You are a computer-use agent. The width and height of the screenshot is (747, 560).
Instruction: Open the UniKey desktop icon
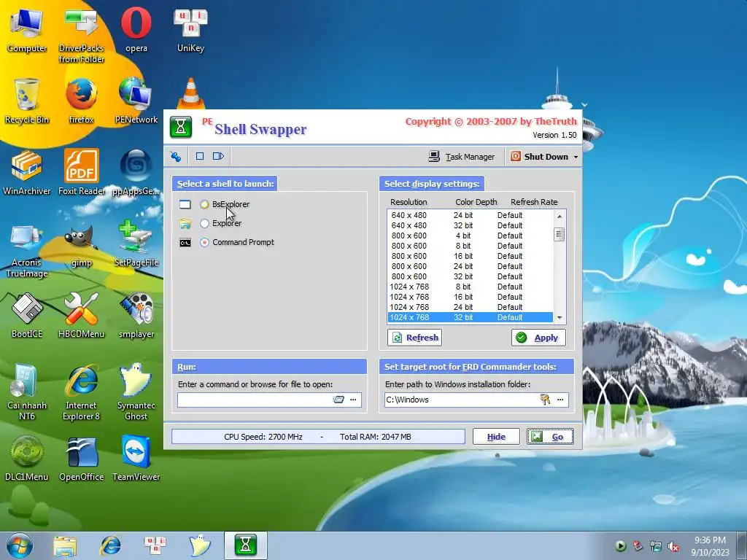click(190, 29)
